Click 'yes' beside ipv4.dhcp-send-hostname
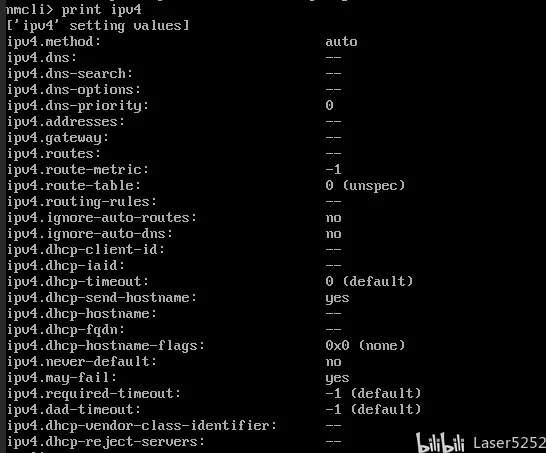This screenshot has height=453, width=546. tap(337, 298)
